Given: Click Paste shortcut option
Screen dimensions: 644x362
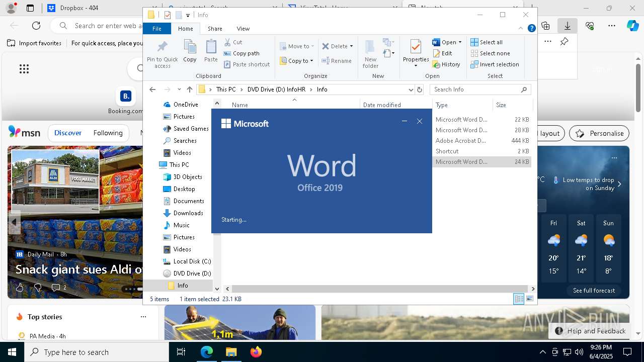Looking at the screenshot, I should [247, 64].
